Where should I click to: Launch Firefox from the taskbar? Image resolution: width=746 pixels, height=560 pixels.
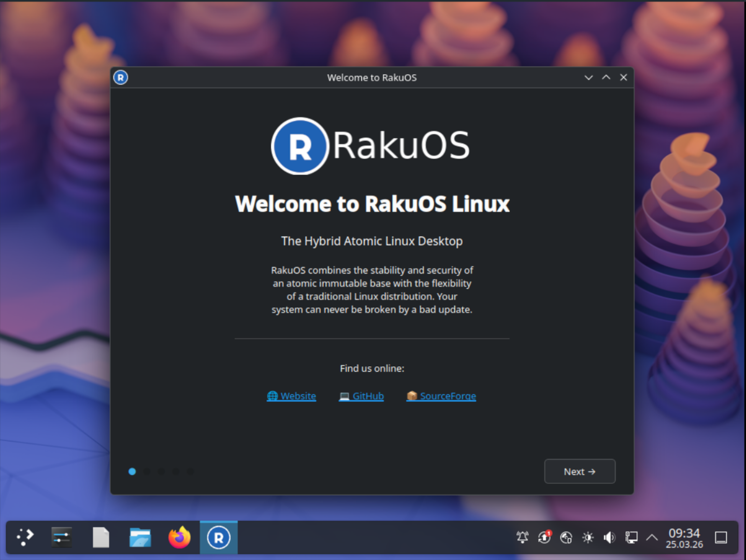tap(179, 537)
